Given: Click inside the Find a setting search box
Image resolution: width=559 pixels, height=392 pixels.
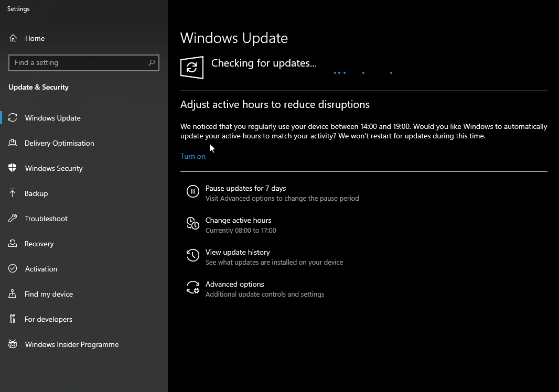Looking at the screenshot, I should [x=79, y=62].
